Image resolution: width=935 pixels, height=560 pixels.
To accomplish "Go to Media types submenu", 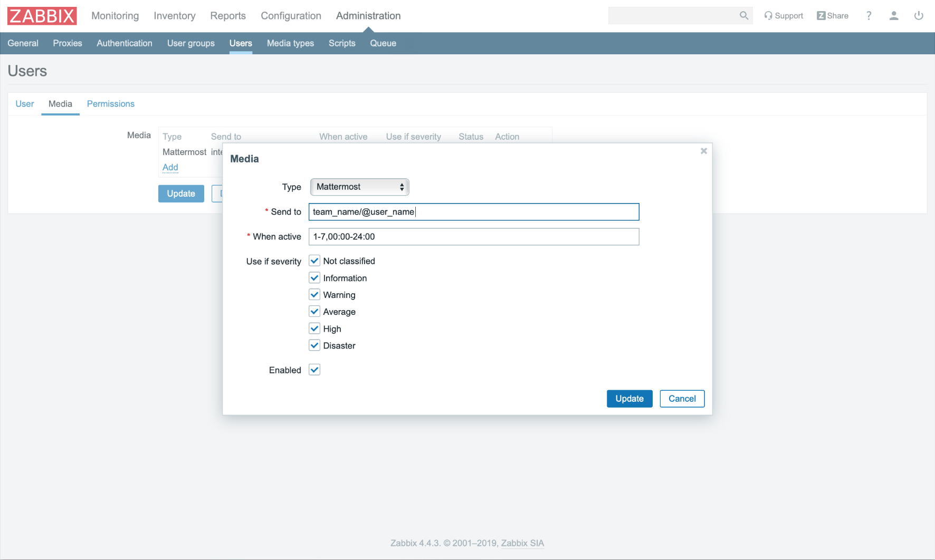I will coord(290,43).
